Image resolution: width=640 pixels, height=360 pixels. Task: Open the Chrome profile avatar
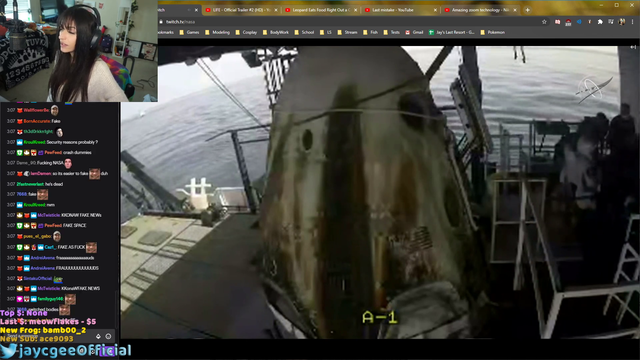(622, 22)
